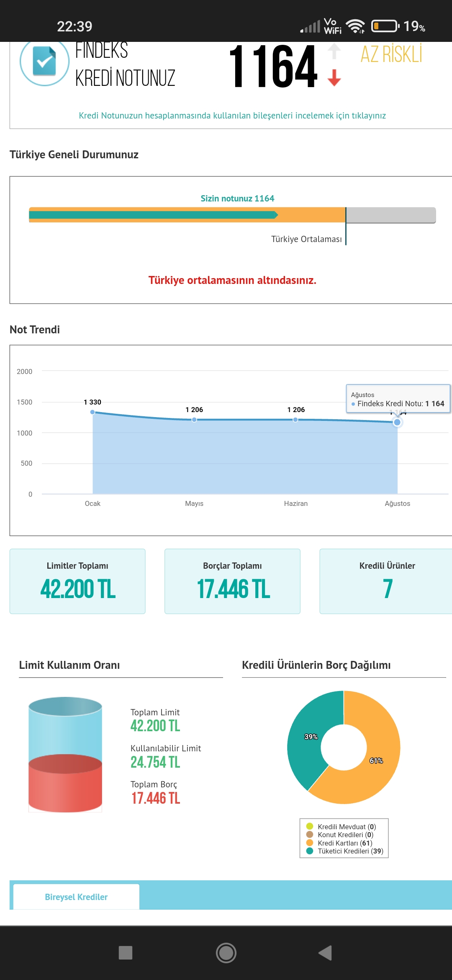452x980 pixels.
Task: Tap the Kredili Ürünlerin Borç Dağılımı heading
Action: (x=316, y=665)
